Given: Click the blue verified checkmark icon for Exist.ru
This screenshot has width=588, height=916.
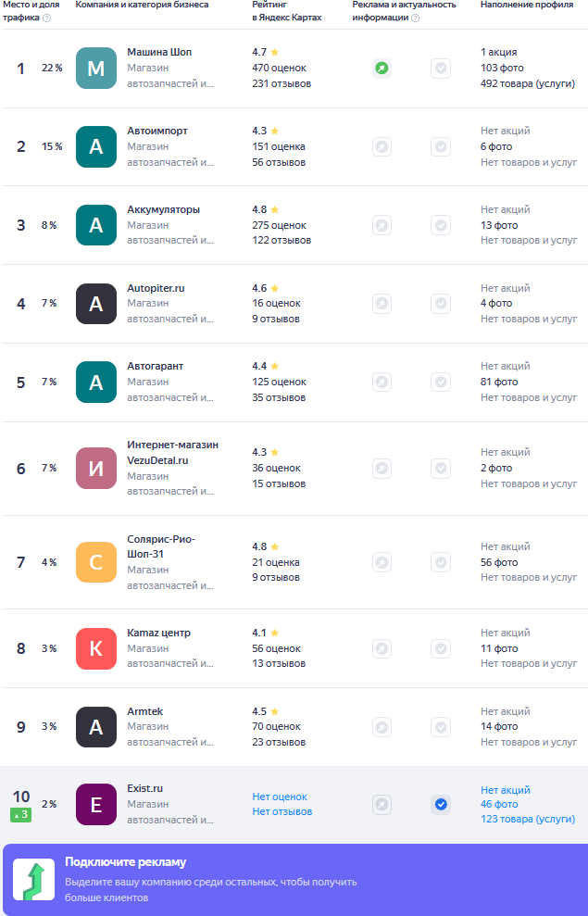Looking at the screenshot, I should coord(441,805).
